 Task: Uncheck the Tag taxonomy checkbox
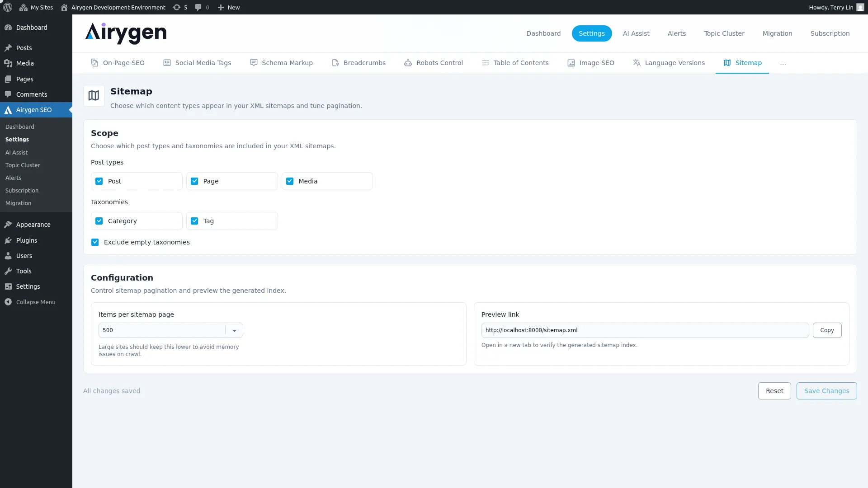click(194, 221)
